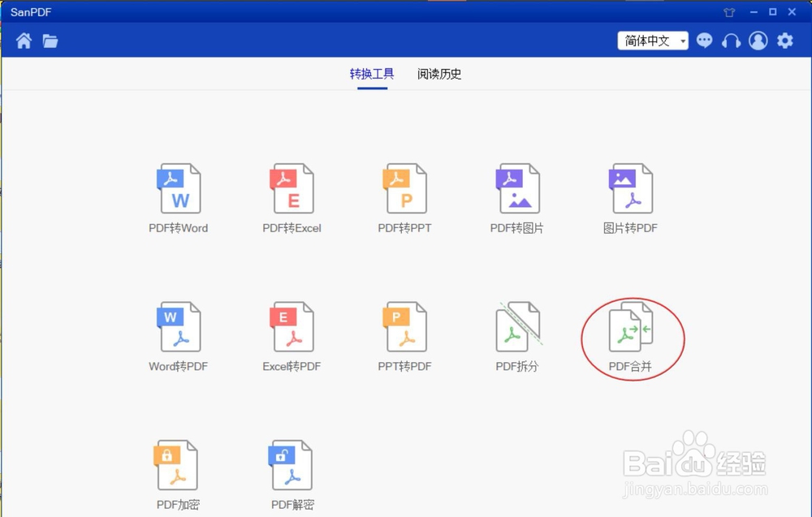Open a file via folder icon
This screenshot has height=517, width=812.
click(x=50, y=40)
